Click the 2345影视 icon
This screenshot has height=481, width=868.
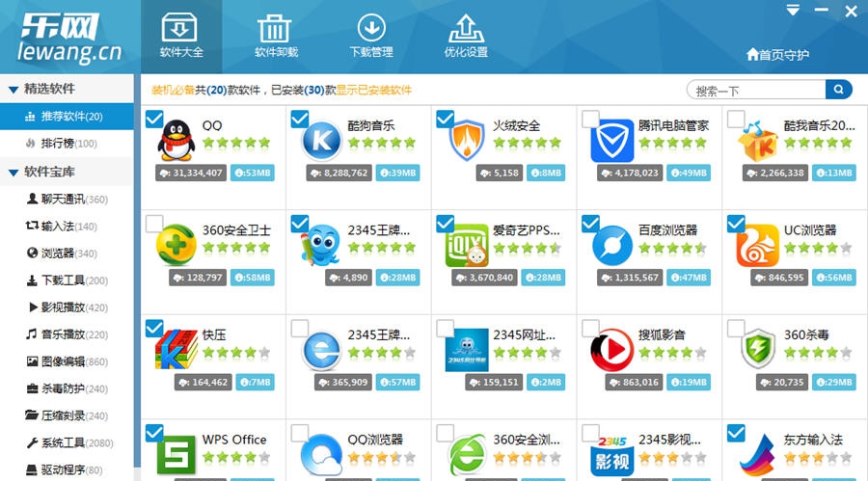point(611,455)
